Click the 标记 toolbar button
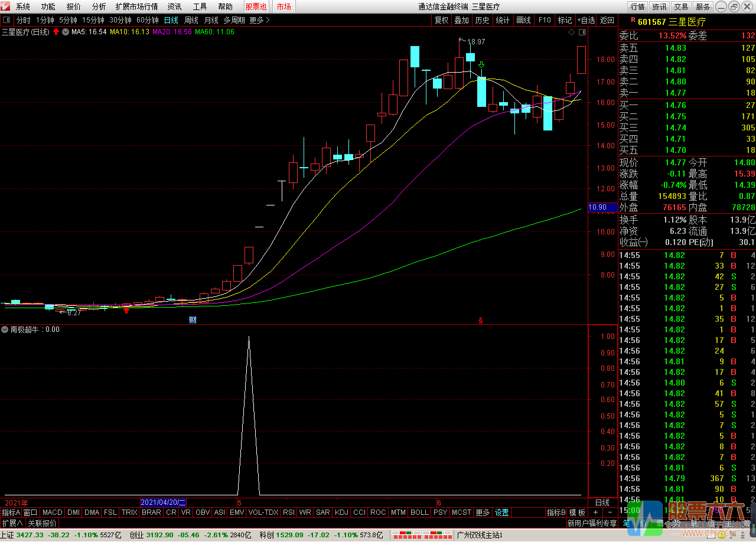This screenshot has height=542, width=756. coord(565,20)
